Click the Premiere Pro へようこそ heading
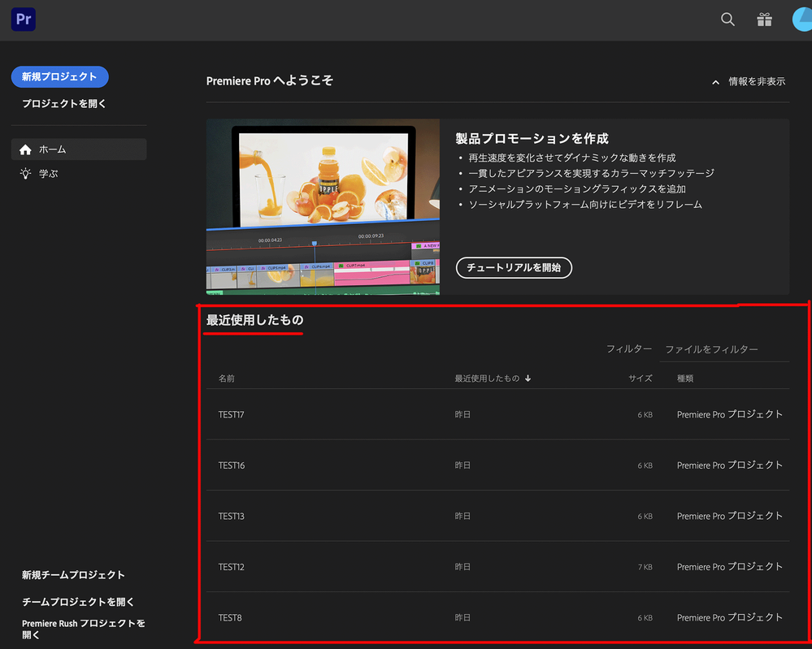Viewport: 812px width, 649px height. (x=269, y=80)
